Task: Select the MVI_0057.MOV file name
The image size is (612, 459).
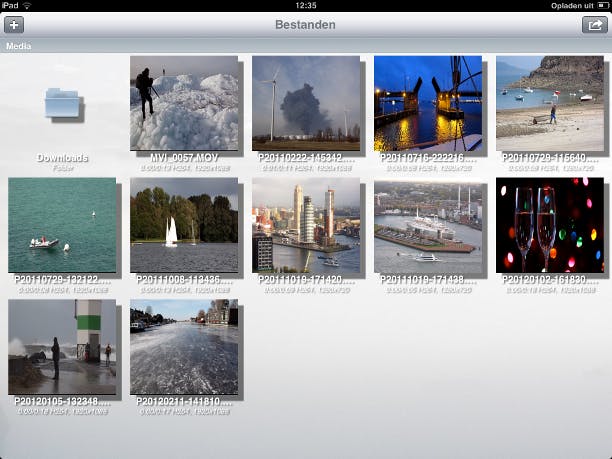Action: 184,158
